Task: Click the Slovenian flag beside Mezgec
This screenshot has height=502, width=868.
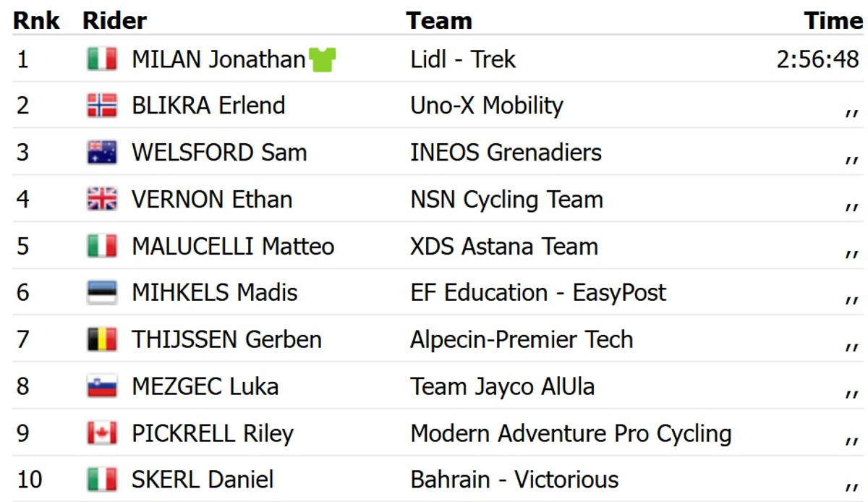Action: point(102,386)
